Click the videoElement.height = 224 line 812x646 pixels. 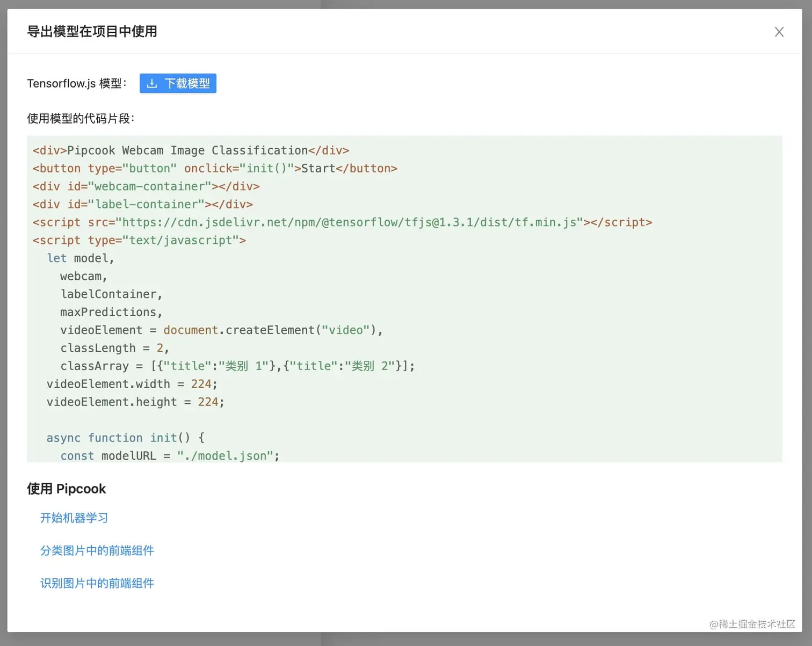pyautogui.click(x=135, y=402)
